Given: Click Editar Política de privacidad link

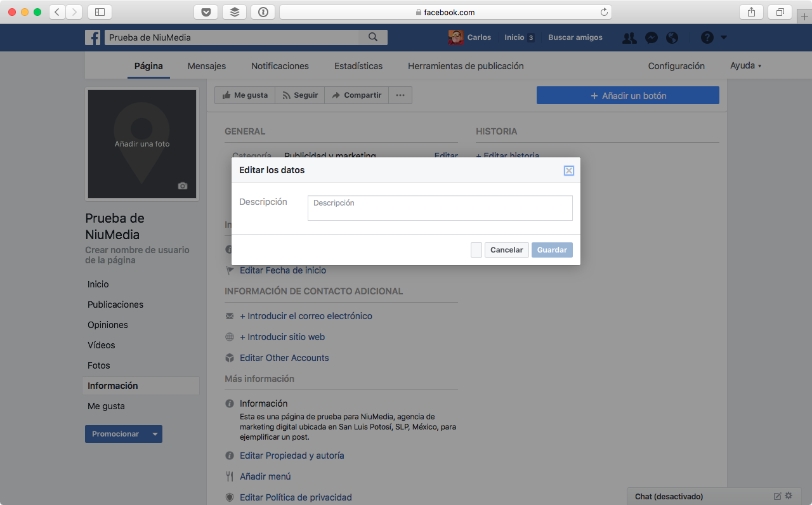Looking at the screenshot, I should tap(296, 497).
